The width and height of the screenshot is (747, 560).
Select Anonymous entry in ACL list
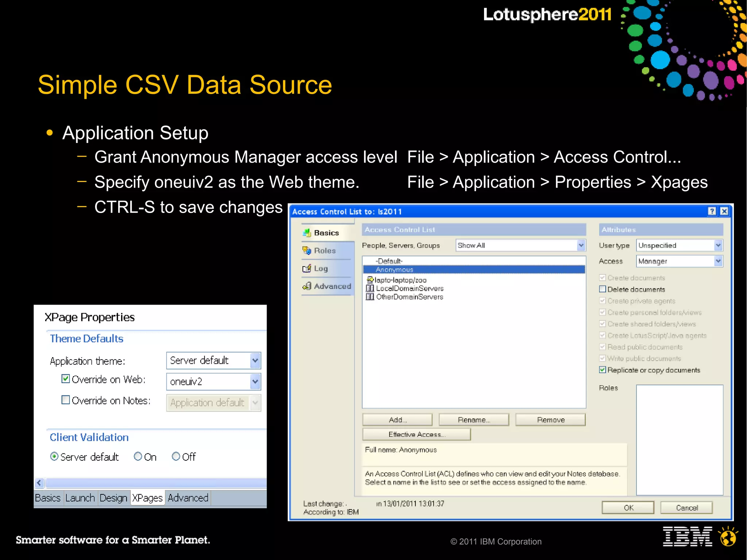[474, 270]
